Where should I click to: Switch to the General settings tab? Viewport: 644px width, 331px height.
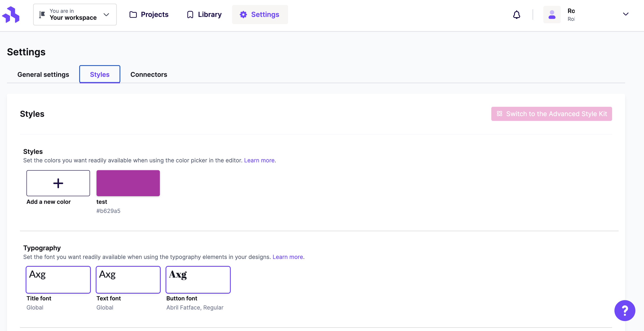[x=43, y=74]
